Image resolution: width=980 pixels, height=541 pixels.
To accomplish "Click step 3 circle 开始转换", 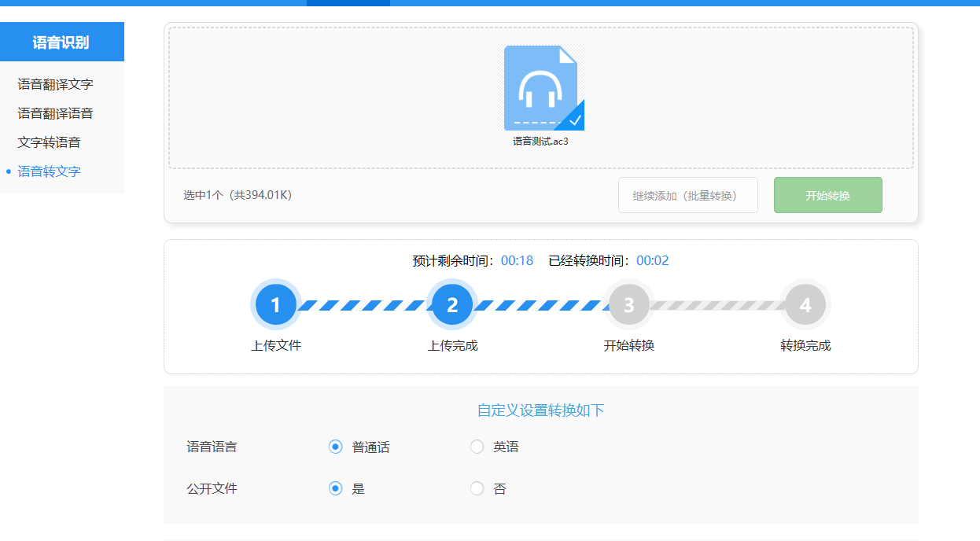I will coord(628,305).
